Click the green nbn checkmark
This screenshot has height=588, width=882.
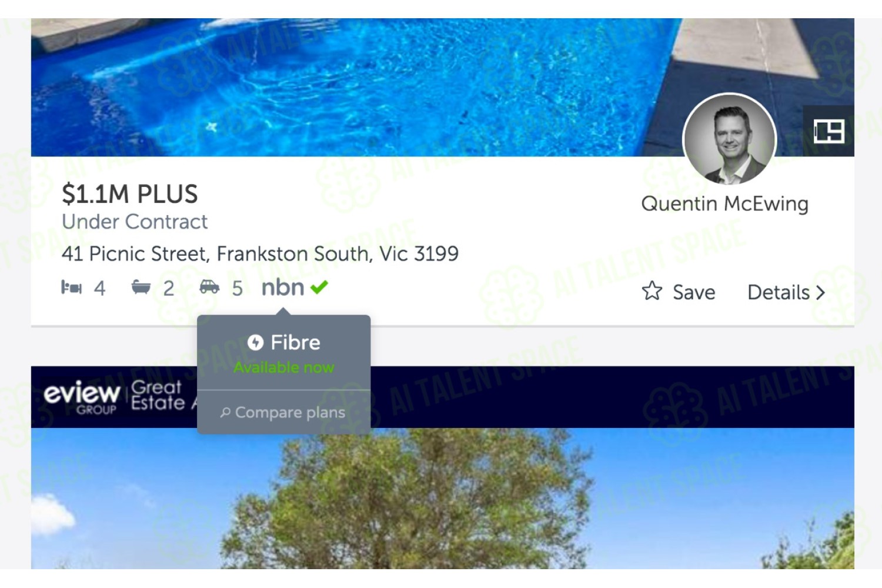(319, 288)
